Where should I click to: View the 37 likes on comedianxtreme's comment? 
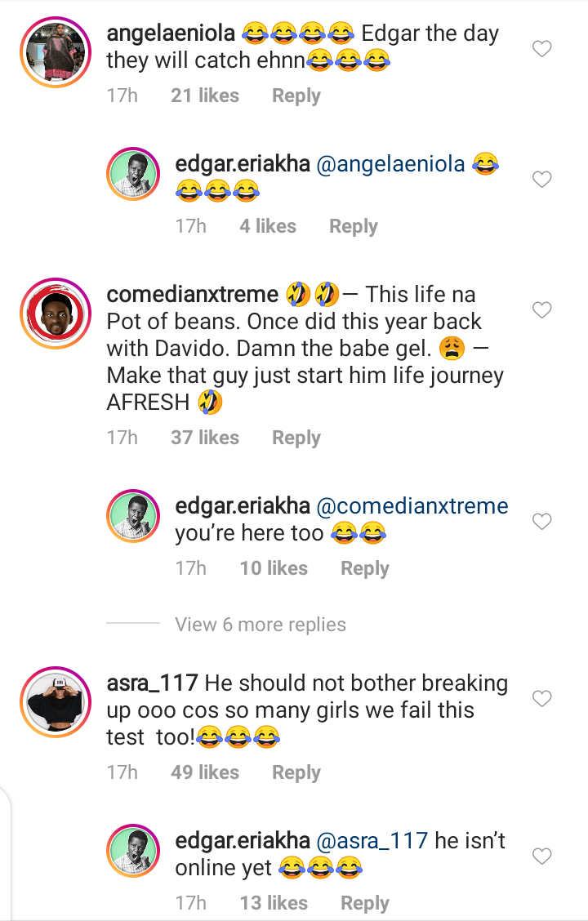tap(204, 438)
